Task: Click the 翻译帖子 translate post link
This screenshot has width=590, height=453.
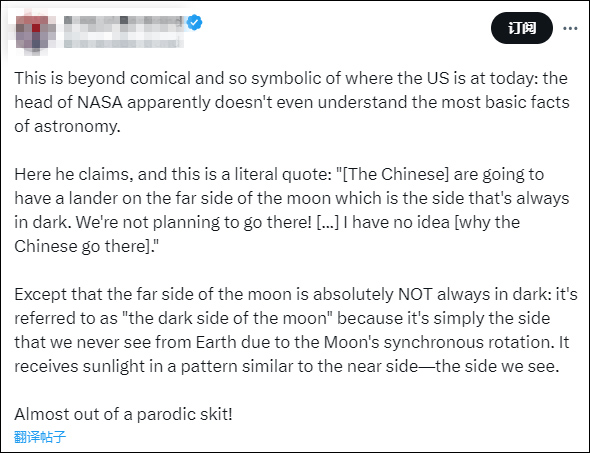Action: [40, 437]
